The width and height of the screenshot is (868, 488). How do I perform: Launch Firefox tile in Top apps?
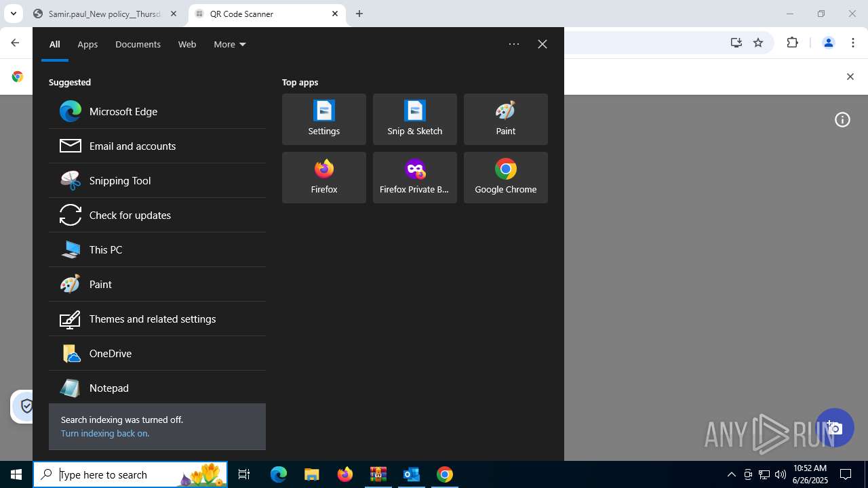pyautogui.click(x=324, y=178)
